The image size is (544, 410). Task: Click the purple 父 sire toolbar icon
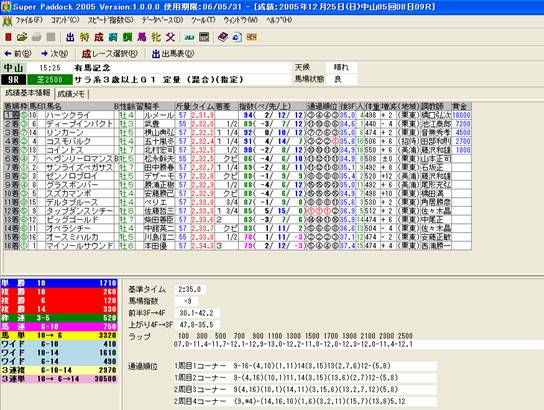point(170,37)
